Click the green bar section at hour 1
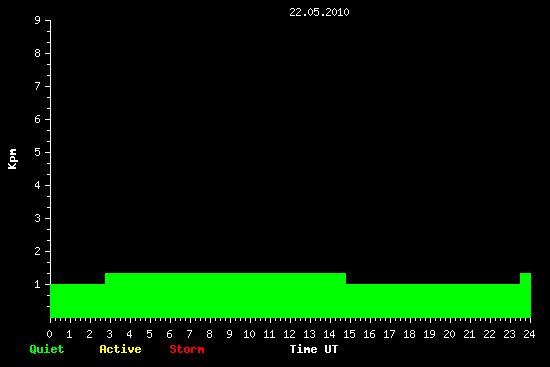 [x=69, y=301]
